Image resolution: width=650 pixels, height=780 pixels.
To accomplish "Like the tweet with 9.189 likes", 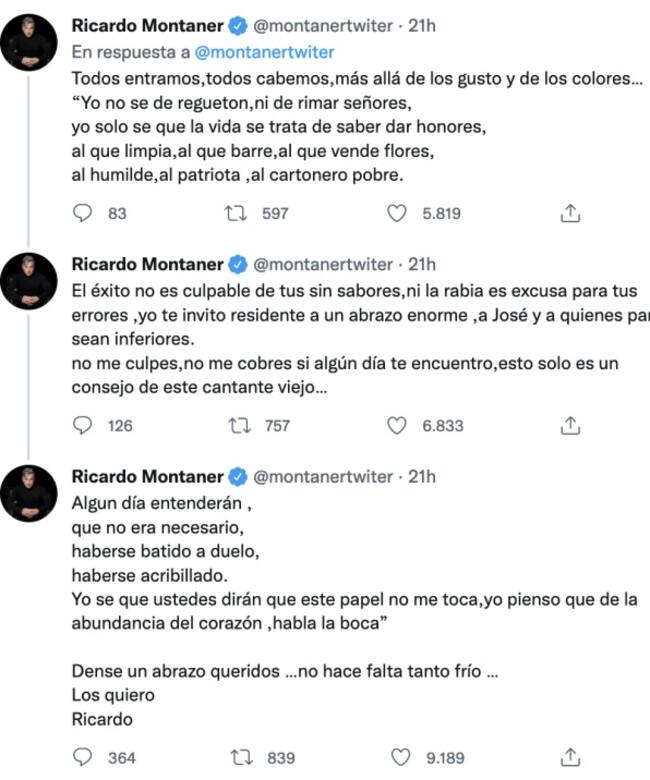I will click(397, 757).
